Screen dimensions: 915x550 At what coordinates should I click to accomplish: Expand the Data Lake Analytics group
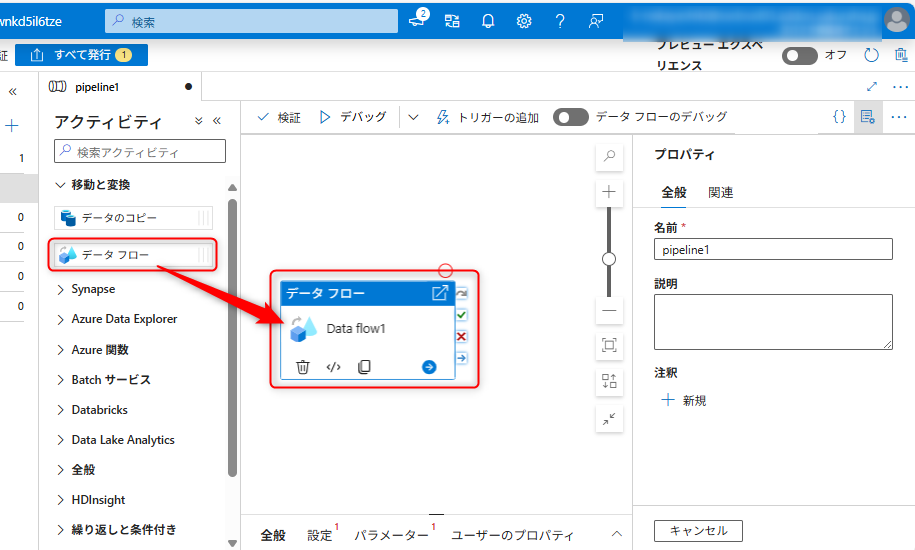[61, 440]
